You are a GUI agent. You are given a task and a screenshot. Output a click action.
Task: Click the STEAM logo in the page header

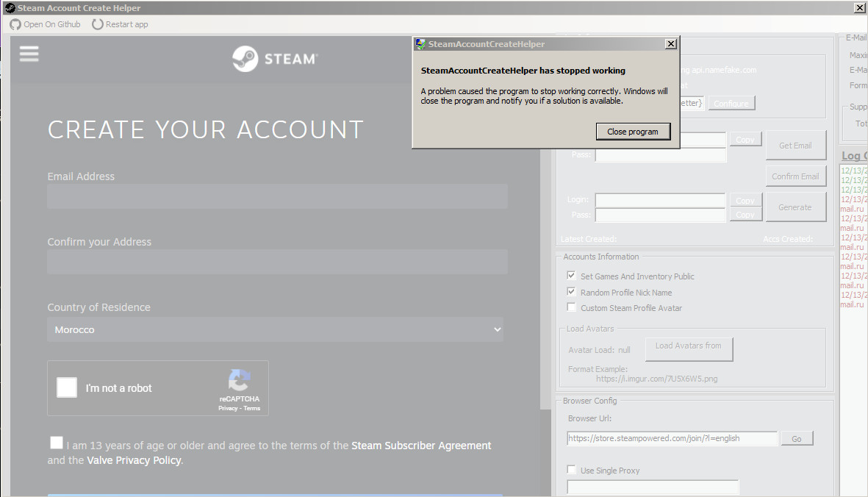point(273,59)
